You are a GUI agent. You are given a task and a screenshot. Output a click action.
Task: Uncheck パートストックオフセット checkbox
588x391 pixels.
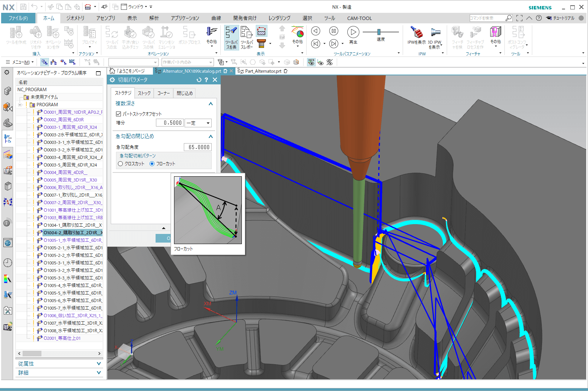[x=119, y=114]
